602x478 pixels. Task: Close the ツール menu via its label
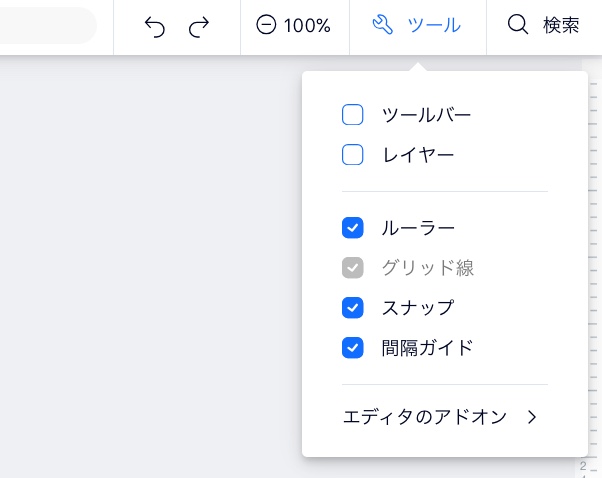point(434,25)
